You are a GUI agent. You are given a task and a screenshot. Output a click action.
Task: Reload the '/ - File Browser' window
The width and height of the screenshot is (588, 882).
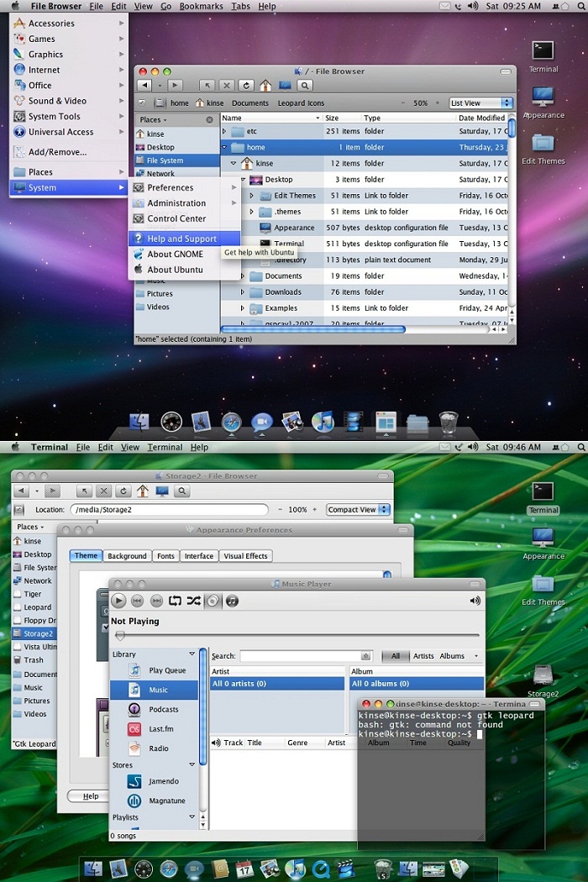pyautogui.click(x=246, y=86)
